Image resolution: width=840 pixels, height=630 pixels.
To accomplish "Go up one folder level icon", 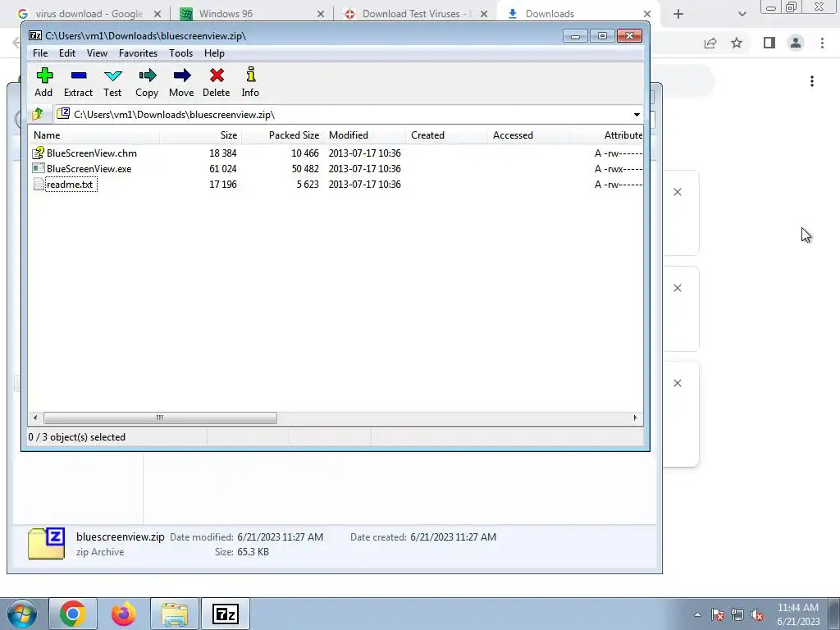I will [x=38, y=114].
